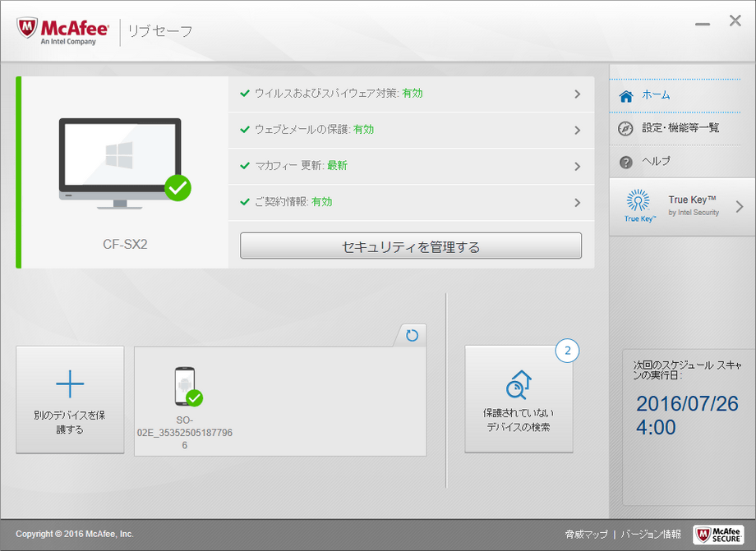Select the Android phone SO-02E device icon
The height and width of the screenshot is (551, 756).
pyautogui.click(x=188, y=386)
